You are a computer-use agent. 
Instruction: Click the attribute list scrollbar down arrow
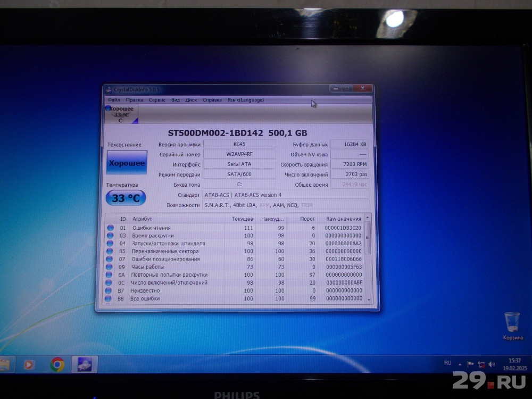click(369, 300)
